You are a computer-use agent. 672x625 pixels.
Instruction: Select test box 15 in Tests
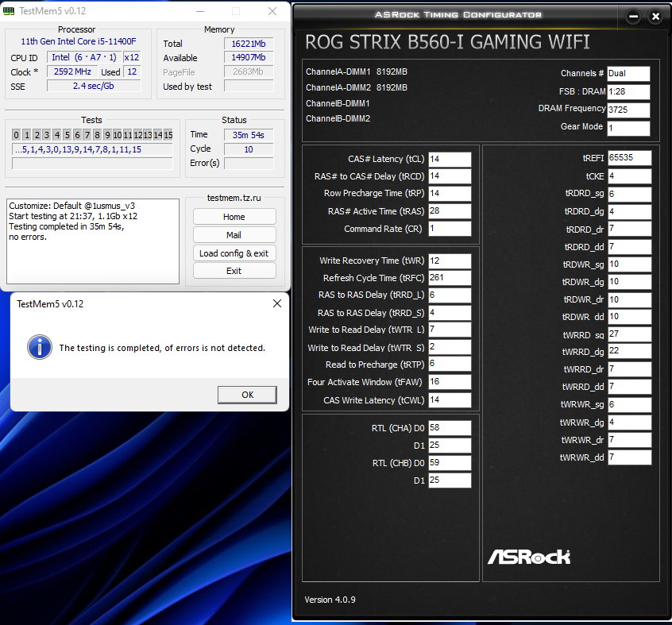pos(168,135)
